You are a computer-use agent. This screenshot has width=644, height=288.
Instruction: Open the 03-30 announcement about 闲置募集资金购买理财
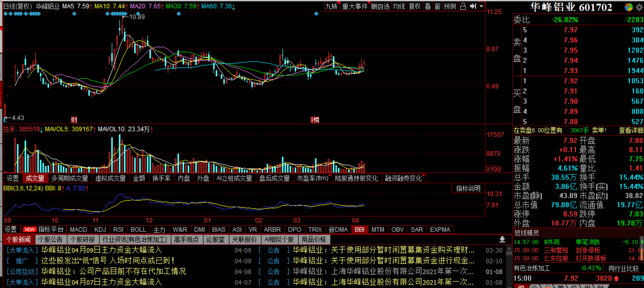[383, 250]
